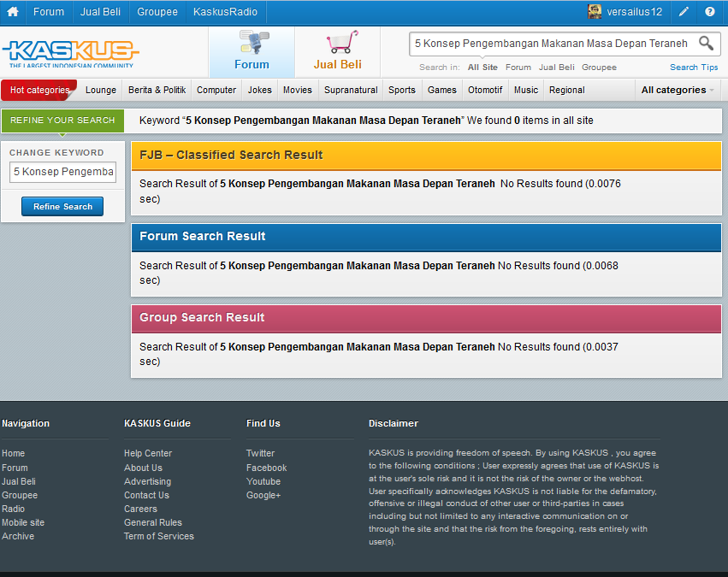Image resolution: width=728 pixels, height=577 pixels.
Task: Click the main search text field
Action: click(x=553, y=44)
